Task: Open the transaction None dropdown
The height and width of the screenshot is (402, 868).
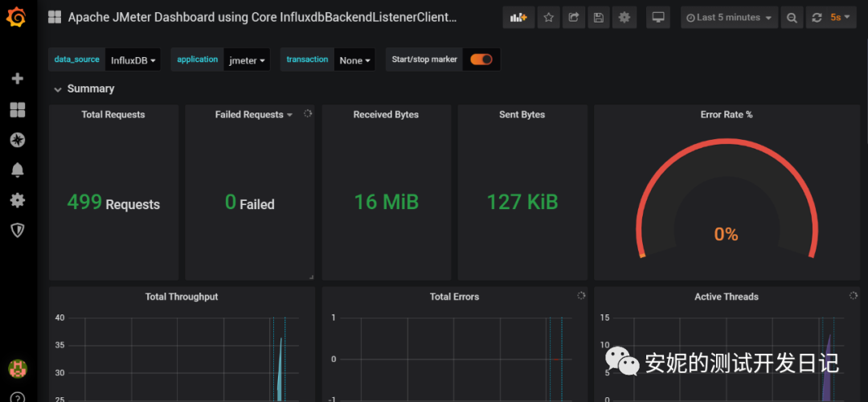Action: coord(354,59)
